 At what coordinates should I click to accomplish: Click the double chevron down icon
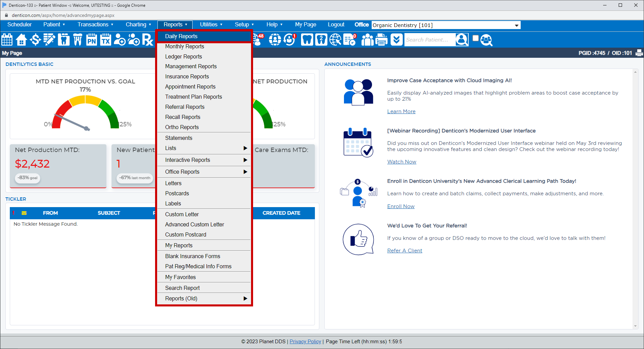(397, 40)
